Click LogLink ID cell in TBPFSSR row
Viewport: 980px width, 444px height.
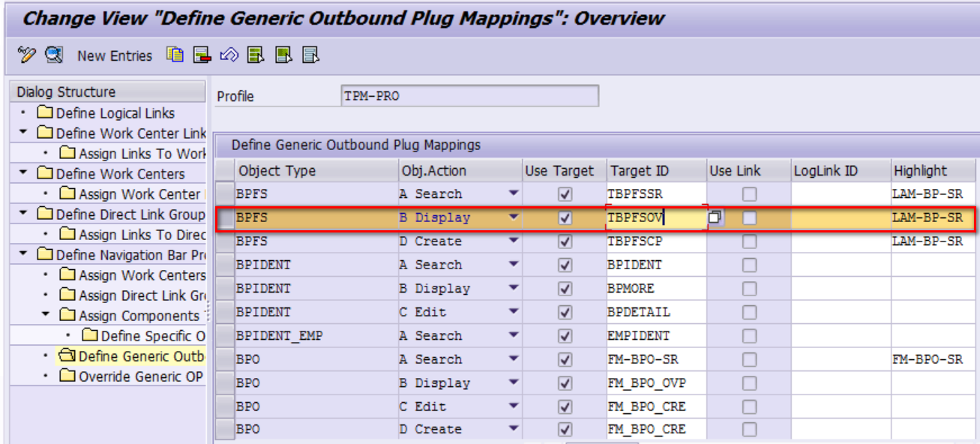coord(840,194)
